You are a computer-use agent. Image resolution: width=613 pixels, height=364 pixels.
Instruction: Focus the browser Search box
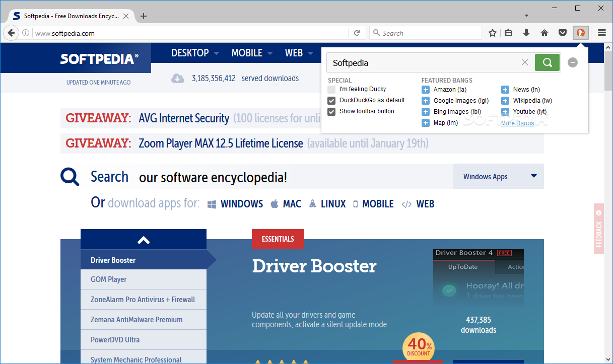(x=426, y=33)
